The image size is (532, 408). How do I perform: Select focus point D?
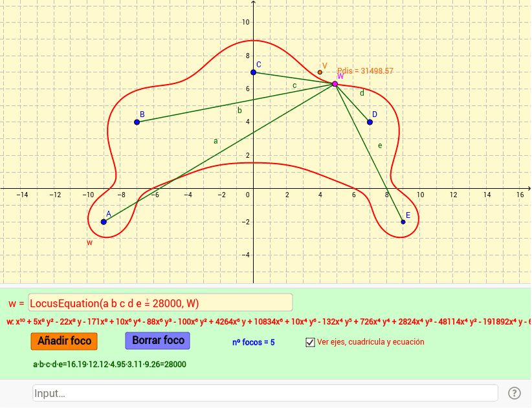coord(370,122)
